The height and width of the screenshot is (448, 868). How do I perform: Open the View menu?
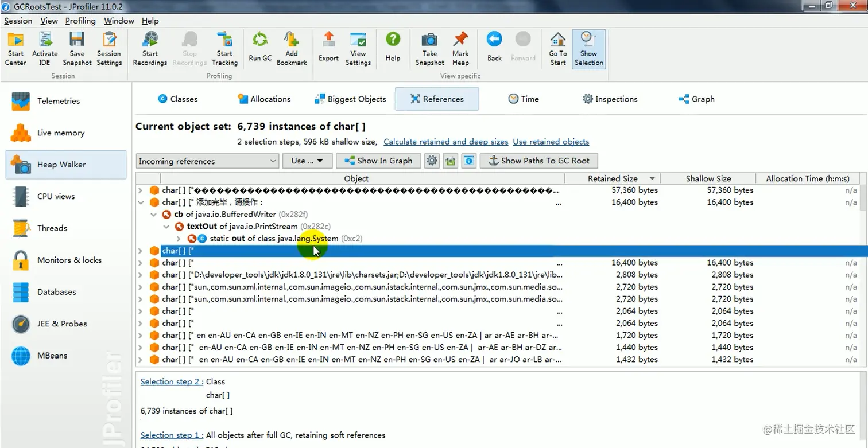(x=49, y=21)
